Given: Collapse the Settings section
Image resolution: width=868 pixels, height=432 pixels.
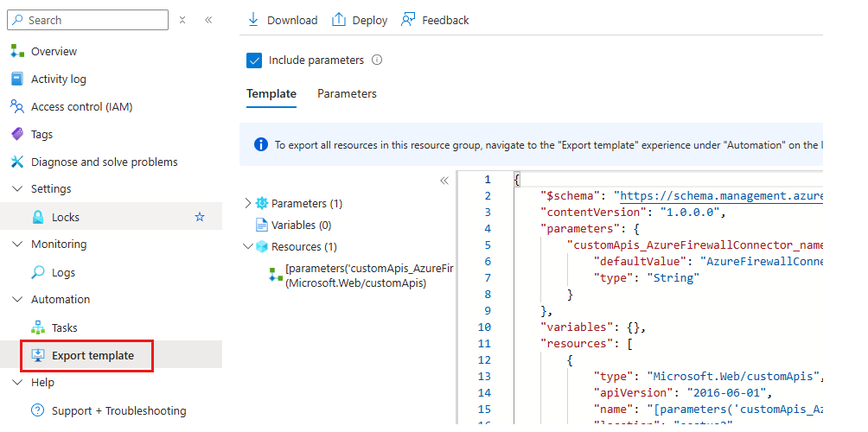Looking at the screenshot, I should (17, 188).
